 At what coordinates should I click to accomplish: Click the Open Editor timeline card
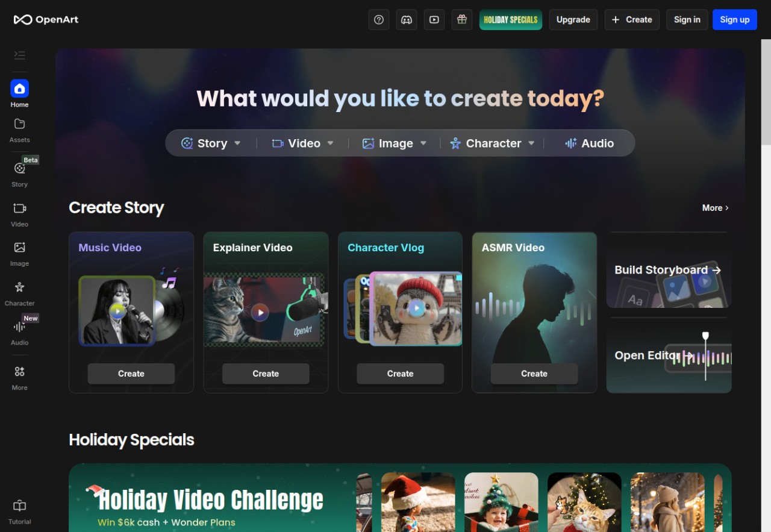(x=669, y=355)
